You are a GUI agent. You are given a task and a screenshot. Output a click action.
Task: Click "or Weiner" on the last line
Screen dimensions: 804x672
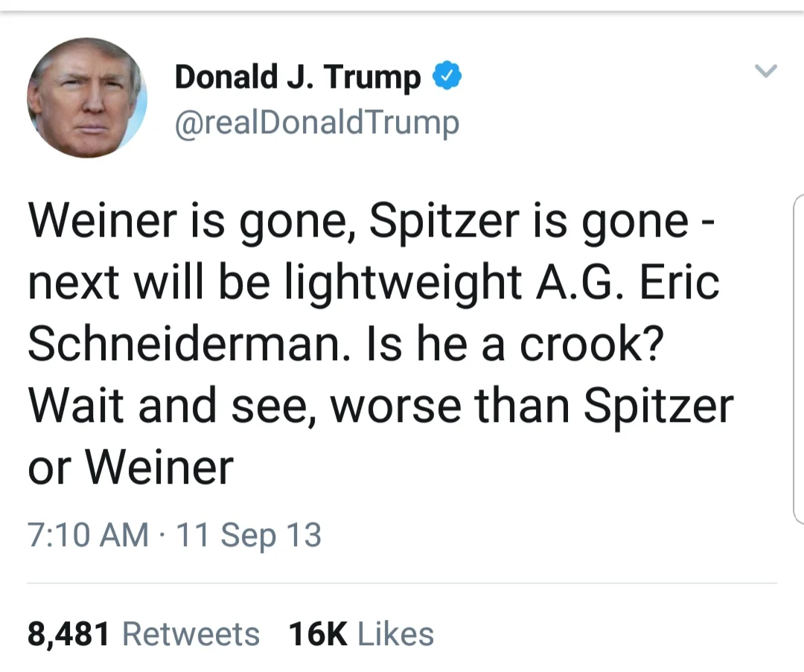pos(131,467)
